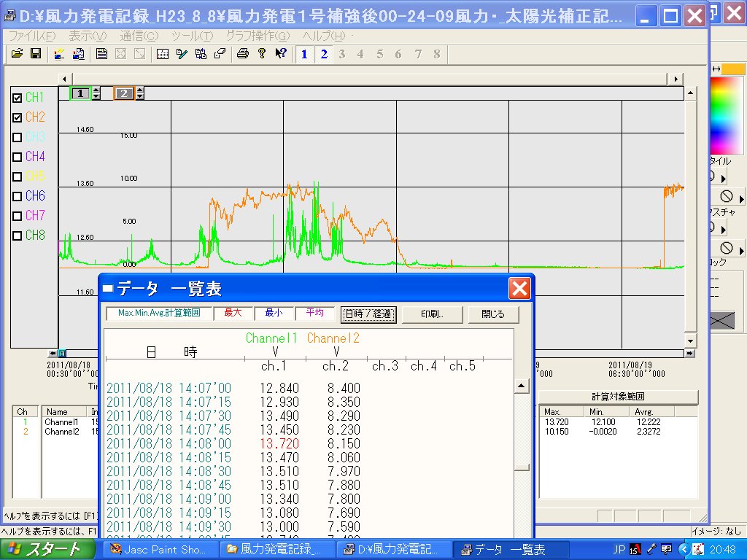Uncheck the CH2 checkbox
The width and height of the screenshot is (747, 560).
(x=18, y=117)
